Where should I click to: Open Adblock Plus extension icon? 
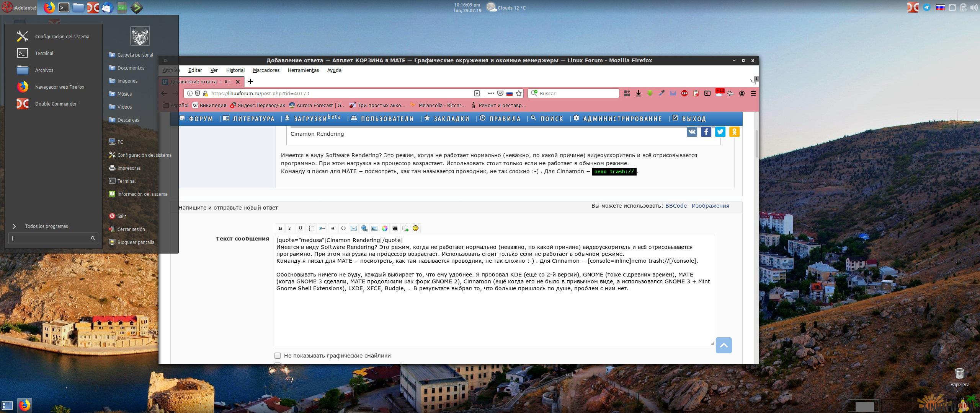click(684, 93)
